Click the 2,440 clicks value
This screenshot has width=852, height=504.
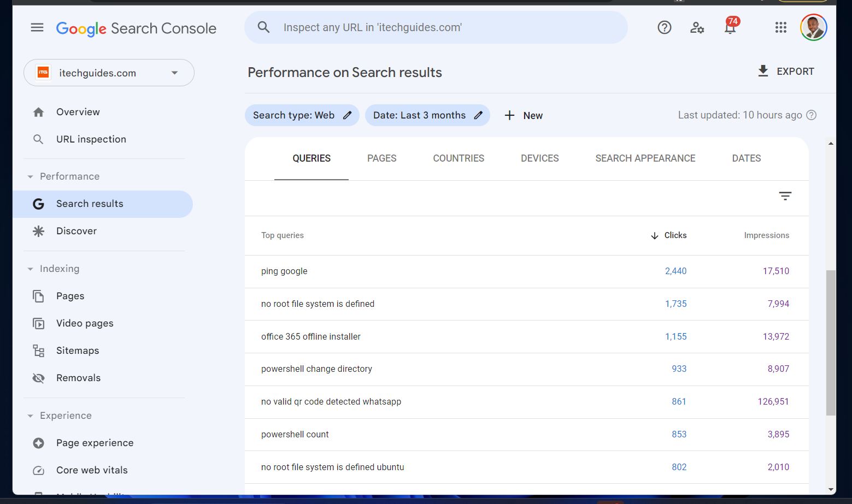tap(675, 271)
